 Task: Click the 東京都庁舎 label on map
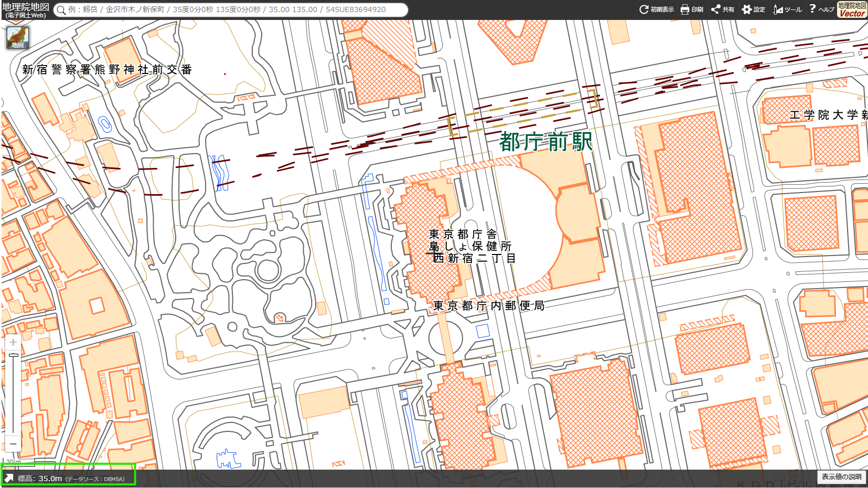pyautogui.click(x=463, y=234)
